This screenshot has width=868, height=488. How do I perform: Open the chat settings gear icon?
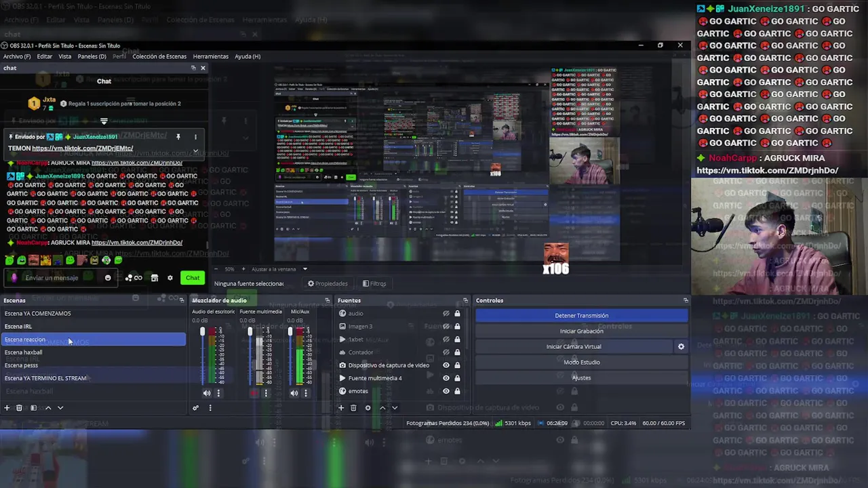170,278
